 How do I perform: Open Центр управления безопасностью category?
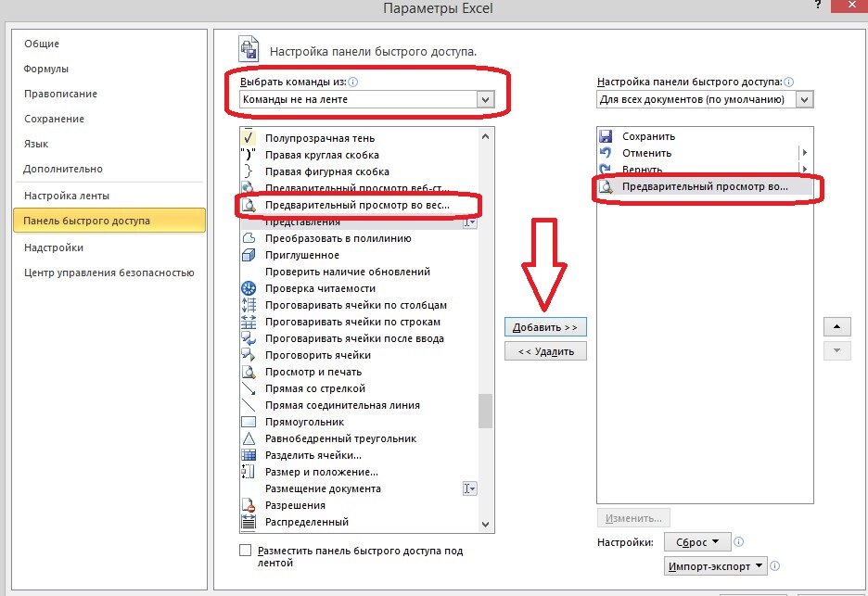[109, 273]
